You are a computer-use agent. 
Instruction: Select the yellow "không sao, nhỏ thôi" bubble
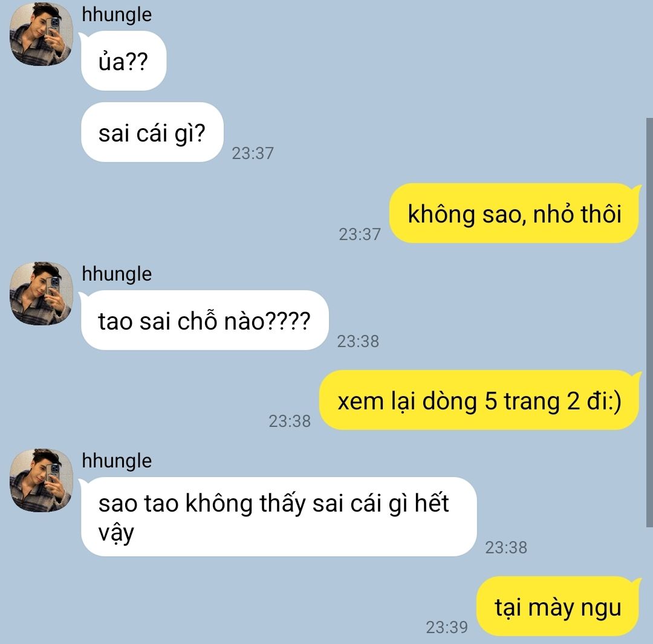(x=515, y=213)
